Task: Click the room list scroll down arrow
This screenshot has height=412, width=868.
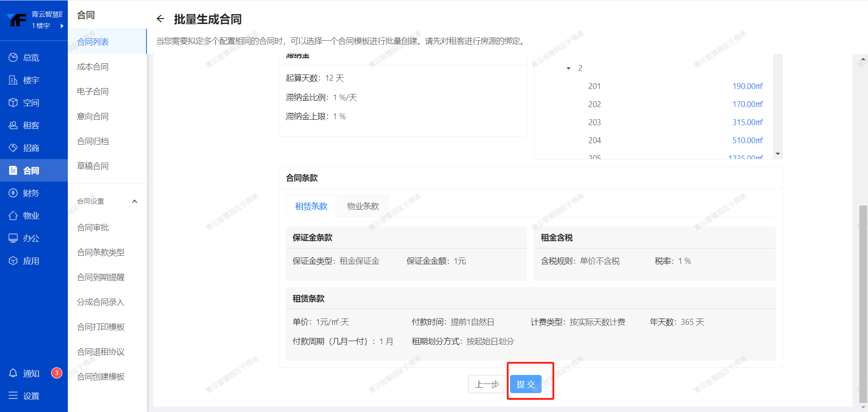Action: click(778, 154)
